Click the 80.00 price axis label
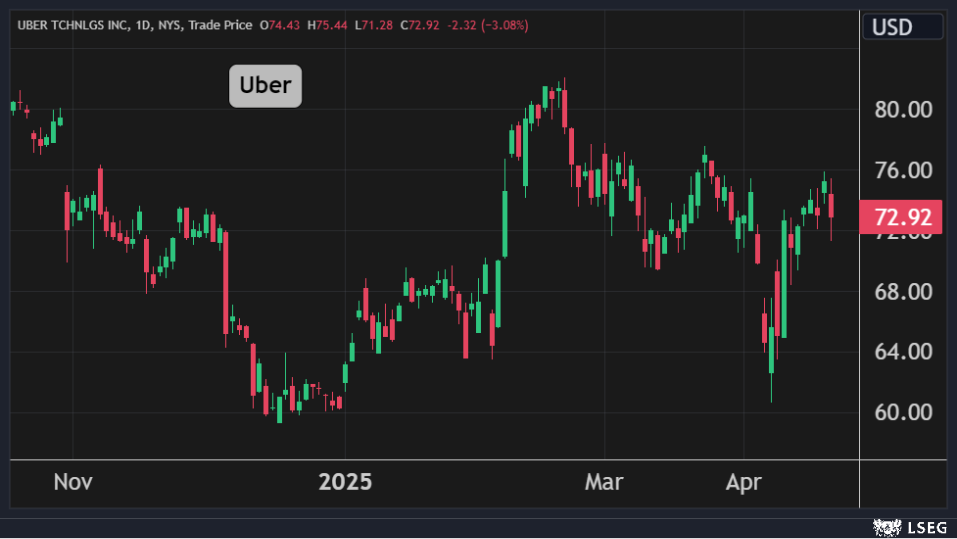Viewport: 957px width, 539px height. pyautogui.click(x=903, y=109)
